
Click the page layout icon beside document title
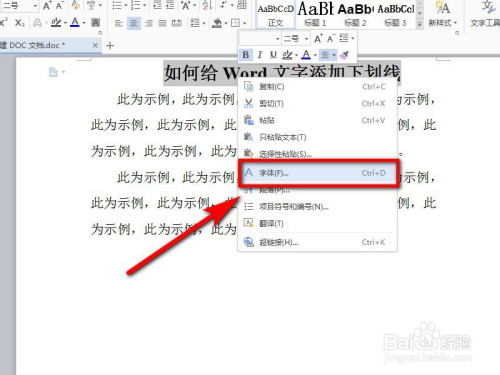(53, 72)
